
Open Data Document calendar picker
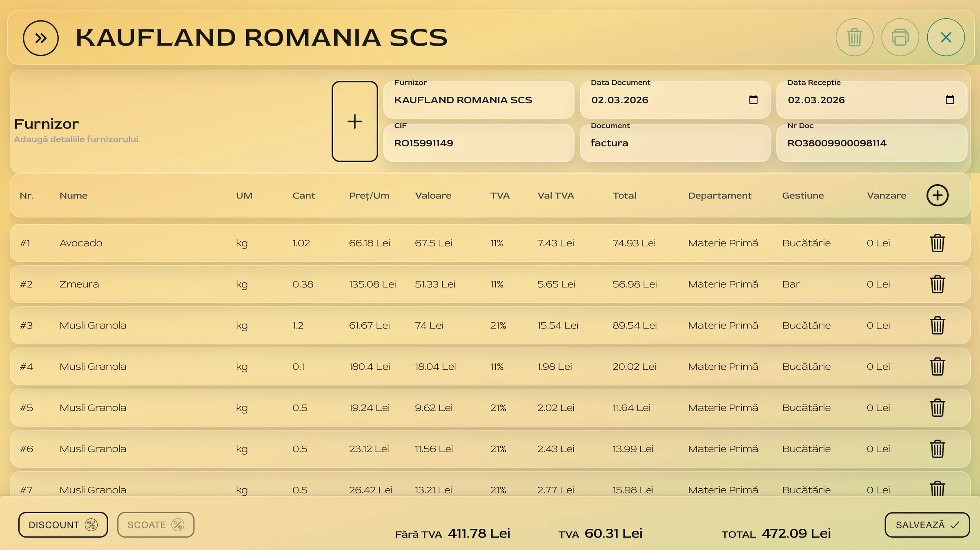753,100
